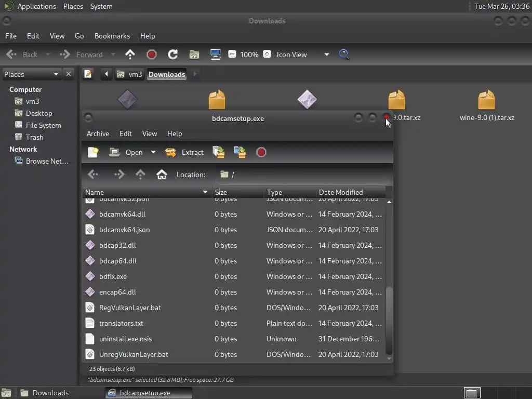The height and width of the screenshot is (399, 532).
Task: Open an archive with the Open button
Action: [x=126, y=152]
